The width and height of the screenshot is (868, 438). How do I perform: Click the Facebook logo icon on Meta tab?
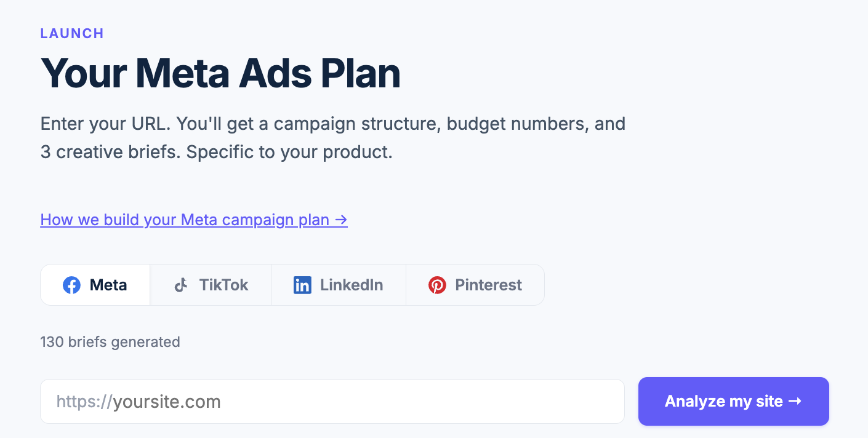(x=71, y=285)
